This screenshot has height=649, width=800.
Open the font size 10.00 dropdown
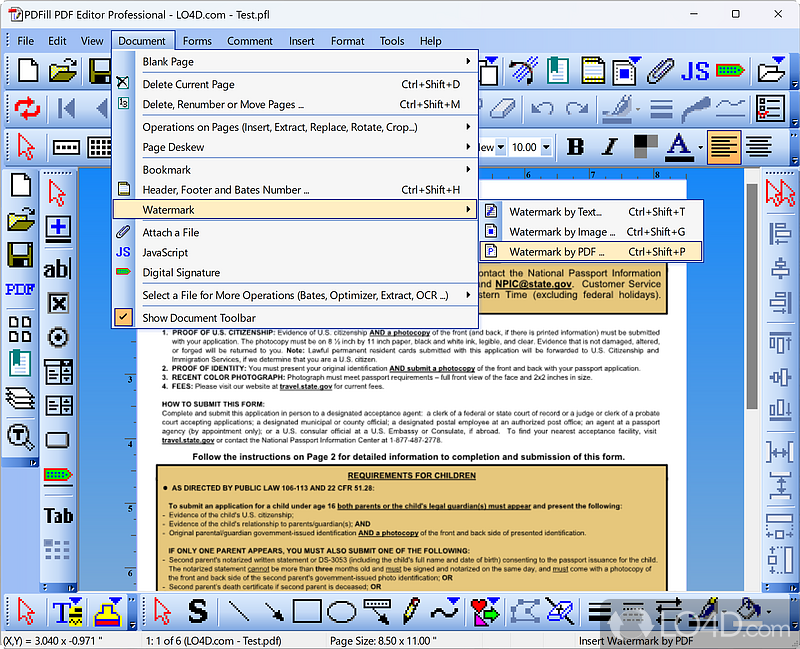pyautogui.click(x=546, y=147)
